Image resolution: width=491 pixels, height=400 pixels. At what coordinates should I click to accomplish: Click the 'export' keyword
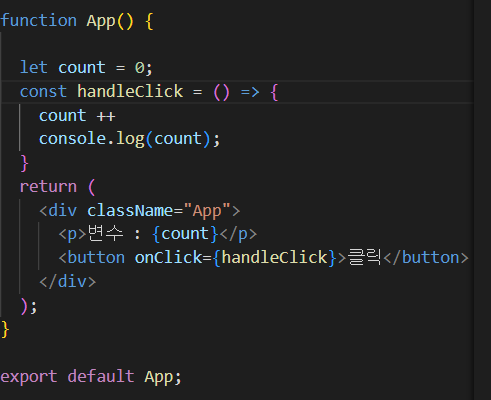pyautogui.click(x=29, y=377)
